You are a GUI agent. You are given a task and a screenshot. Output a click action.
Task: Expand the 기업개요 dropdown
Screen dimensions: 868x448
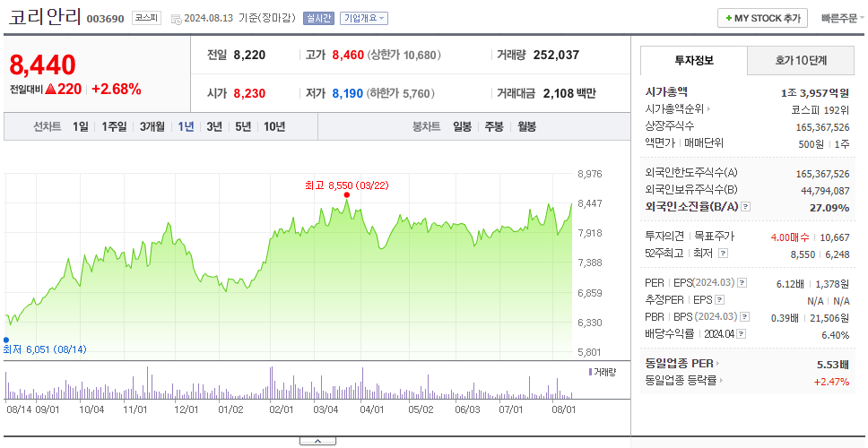(x=364, y=18)
